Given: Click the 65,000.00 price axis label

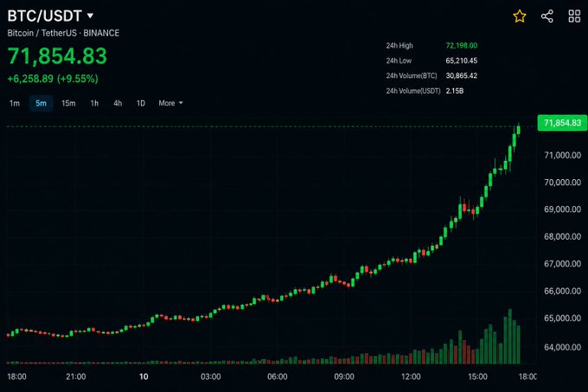Looking at the screenshot, I should coord(562,318).
